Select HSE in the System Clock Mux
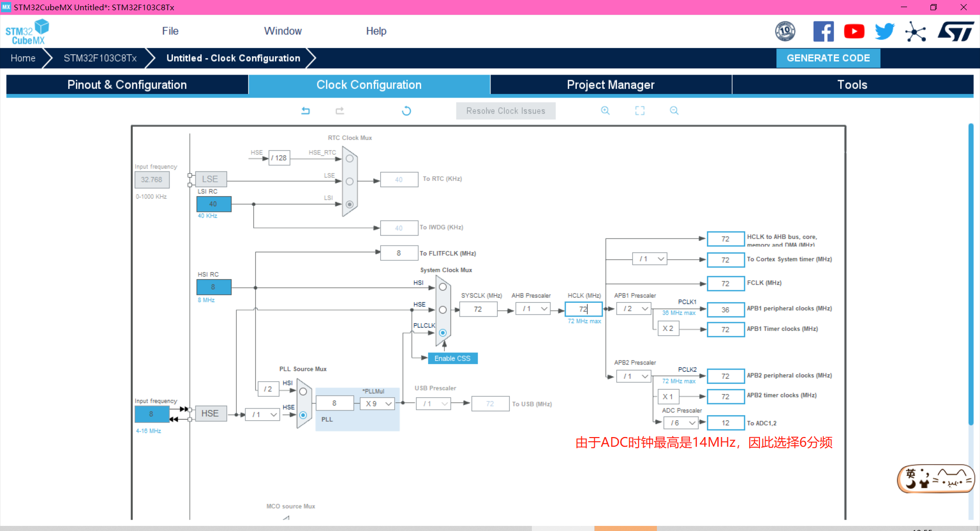Image resolution: width=980 pixels, height=531 pixels. point(443,310)
